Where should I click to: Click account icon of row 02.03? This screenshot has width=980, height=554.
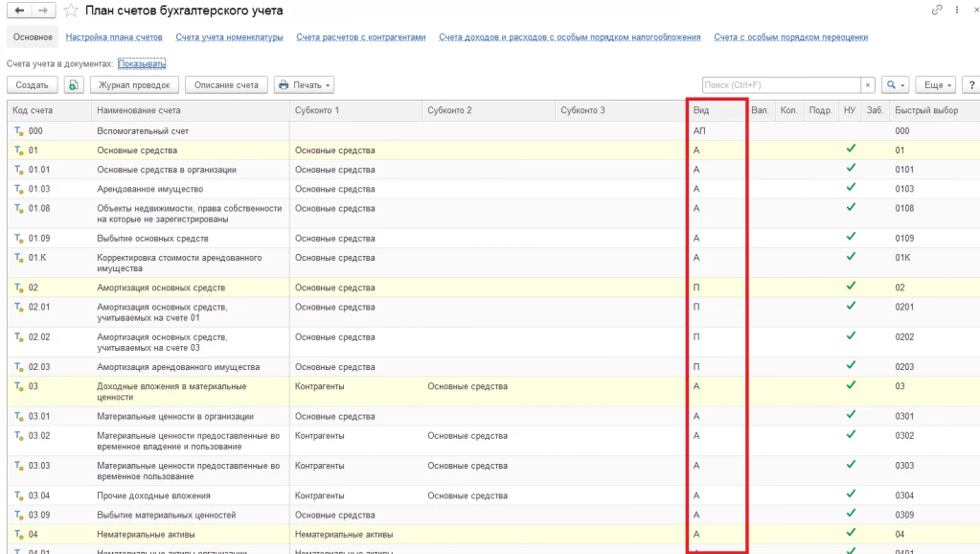pyautogui.click(x=19, y=368)
